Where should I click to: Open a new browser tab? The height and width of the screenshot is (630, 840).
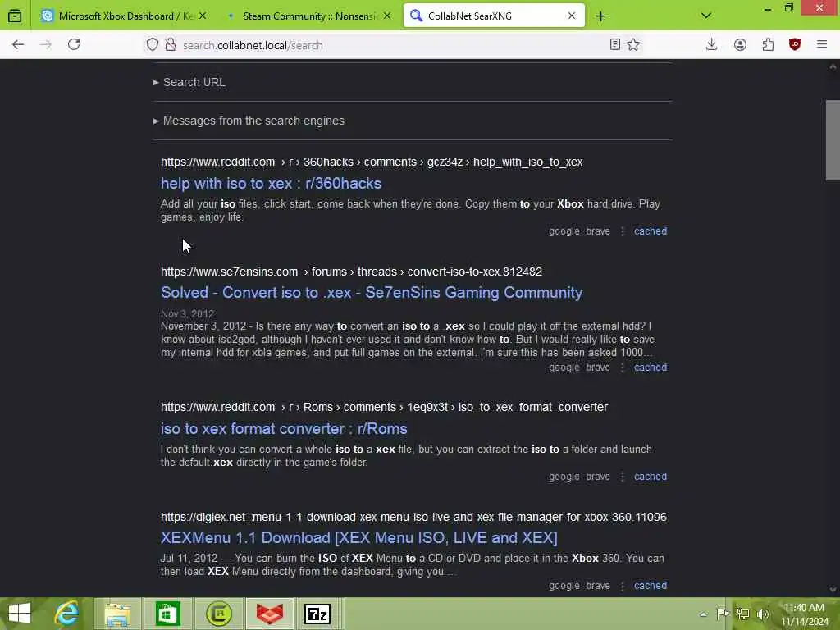pos(601,16)
